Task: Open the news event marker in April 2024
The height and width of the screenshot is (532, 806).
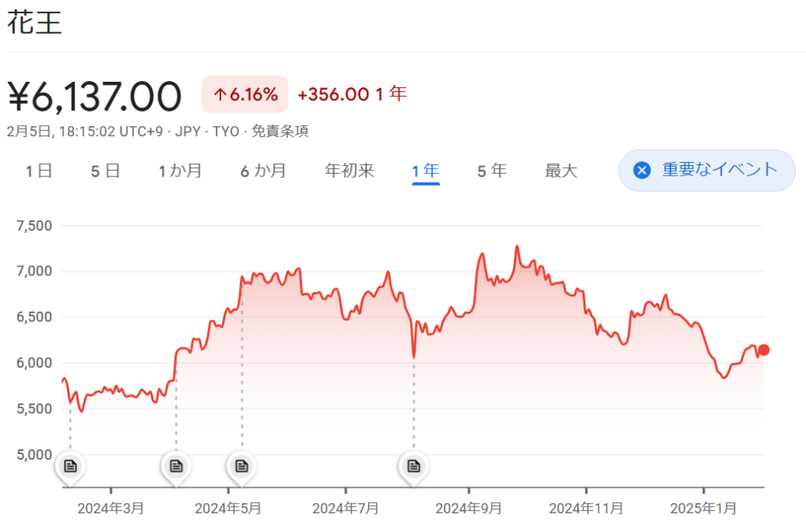Action: click(x=176, y=466)
